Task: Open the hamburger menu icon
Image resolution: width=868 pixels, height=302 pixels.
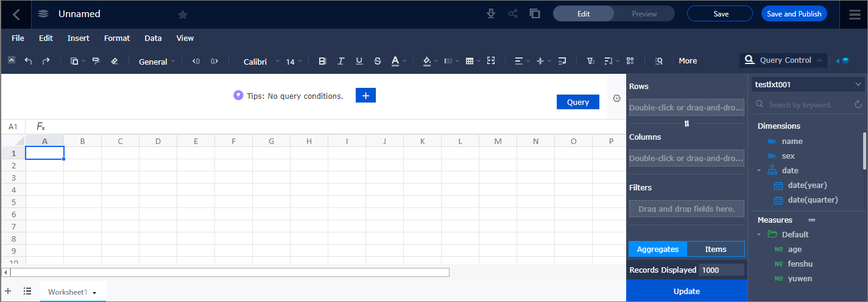Action: coord(854,14)
